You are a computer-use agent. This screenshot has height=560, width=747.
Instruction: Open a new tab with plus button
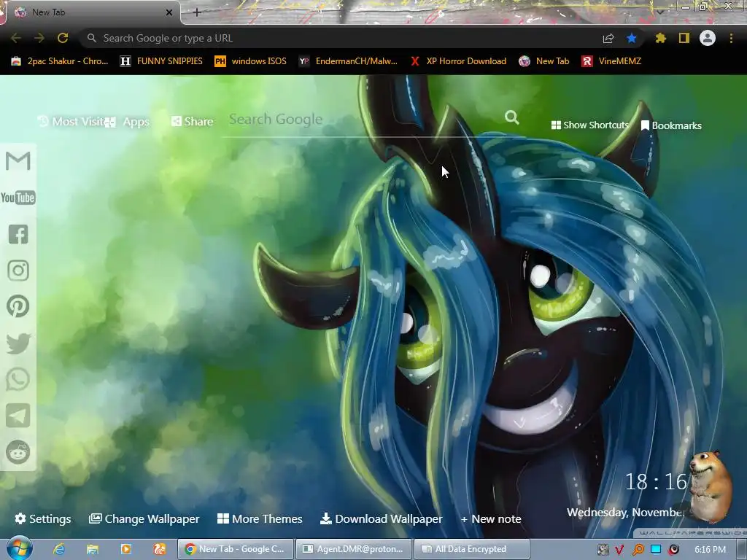coord(197,12)
